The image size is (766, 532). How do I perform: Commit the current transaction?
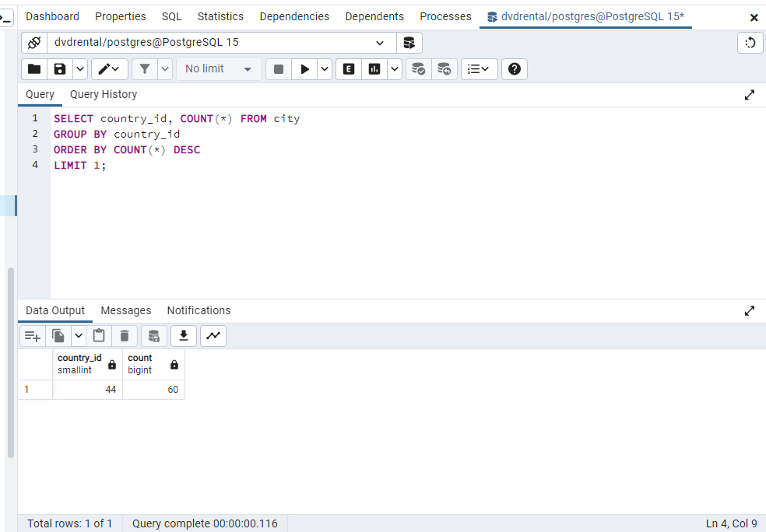pos(418,68)
